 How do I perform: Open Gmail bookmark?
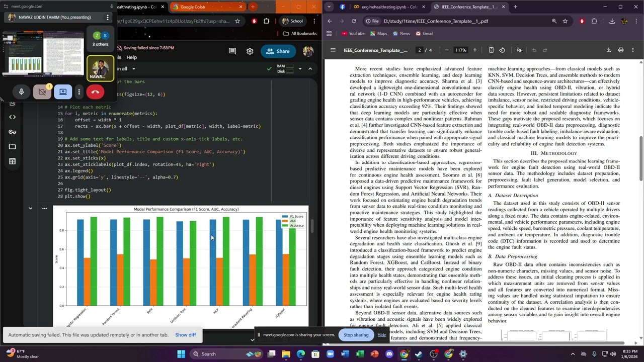coord(424,34)
